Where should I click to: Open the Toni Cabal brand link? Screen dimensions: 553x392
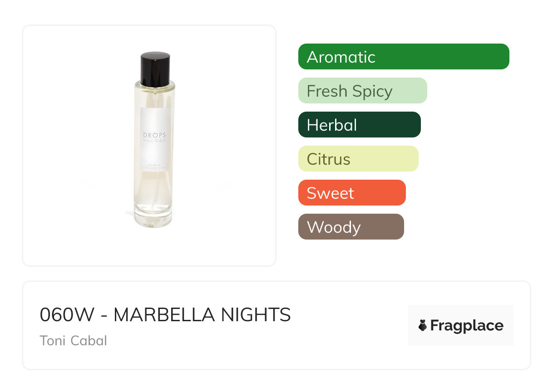coord(74,340)
